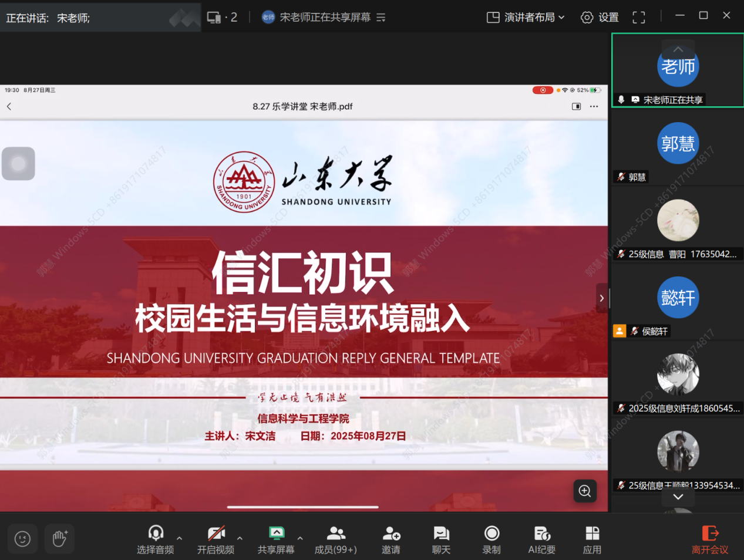
Task: Open AI纪要 meeting notes
Action: (x=541, y=539)
